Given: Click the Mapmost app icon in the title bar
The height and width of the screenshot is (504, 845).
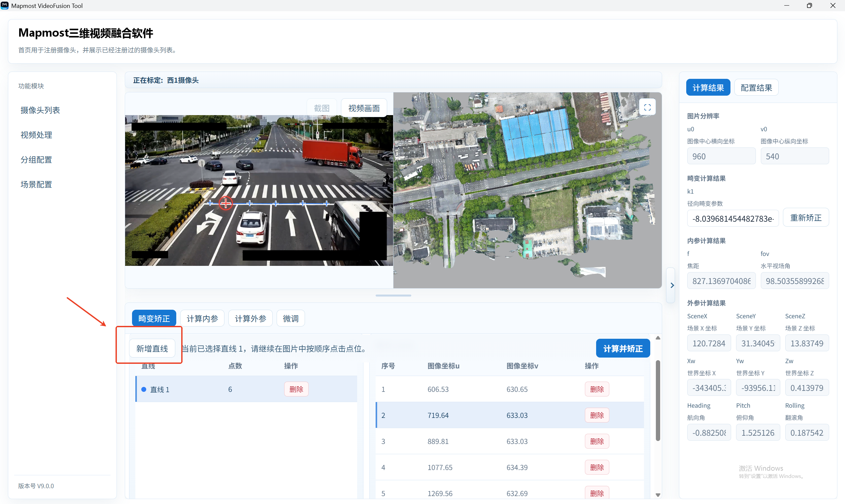Looking at the screenshot, I should click(5, 5).
